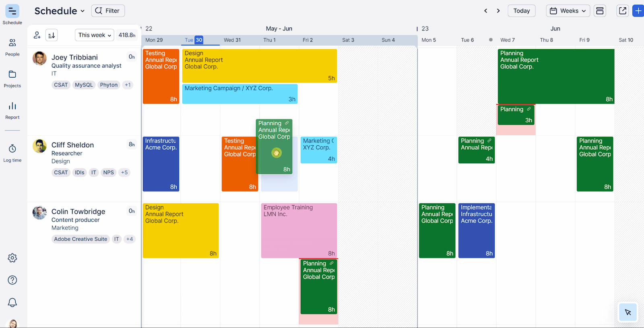Viewport: 644px width, 328px height.
Task: Open the People section in sidebar
Action: (x=12, y=47)
